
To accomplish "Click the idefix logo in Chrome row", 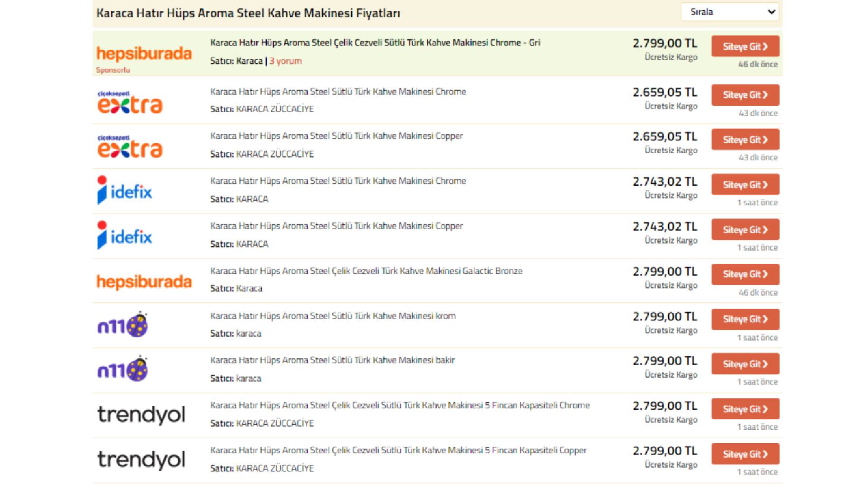I will pos(125,190).
